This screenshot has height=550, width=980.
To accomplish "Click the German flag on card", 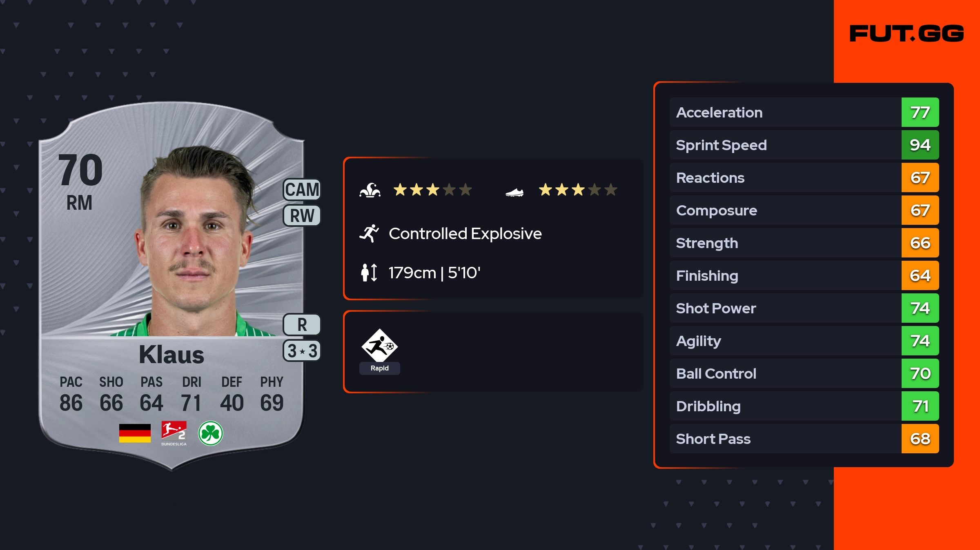I will tap(135, 433).
